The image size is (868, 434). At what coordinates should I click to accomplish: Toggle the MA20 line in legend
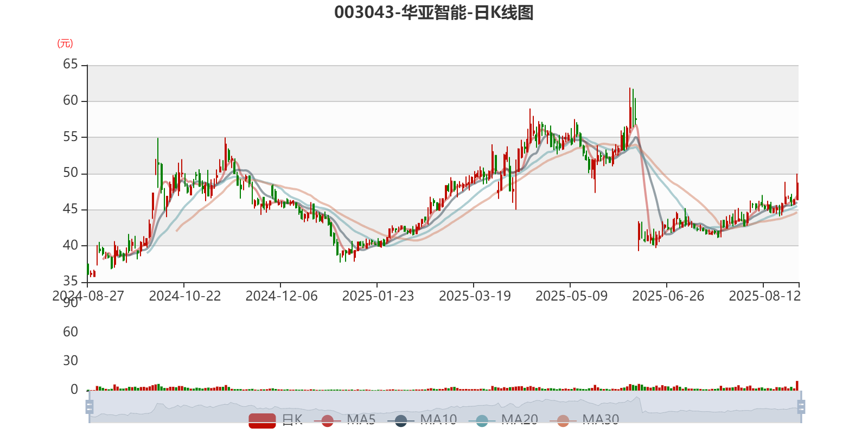pyautogui.click(x=503, y=420)
